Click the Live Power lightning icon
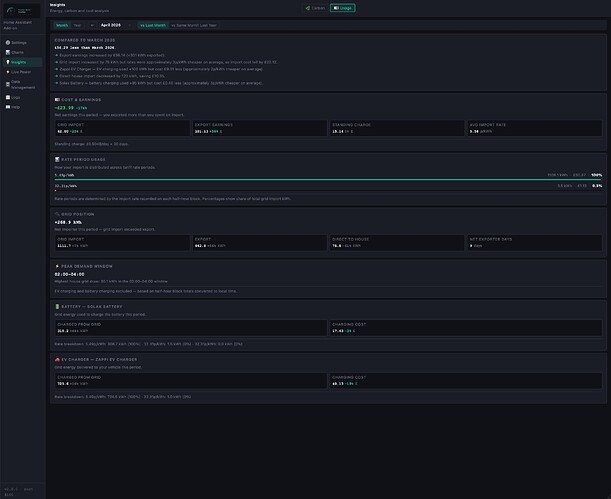This screenshot has height=499, width=611. pos(8,72)
